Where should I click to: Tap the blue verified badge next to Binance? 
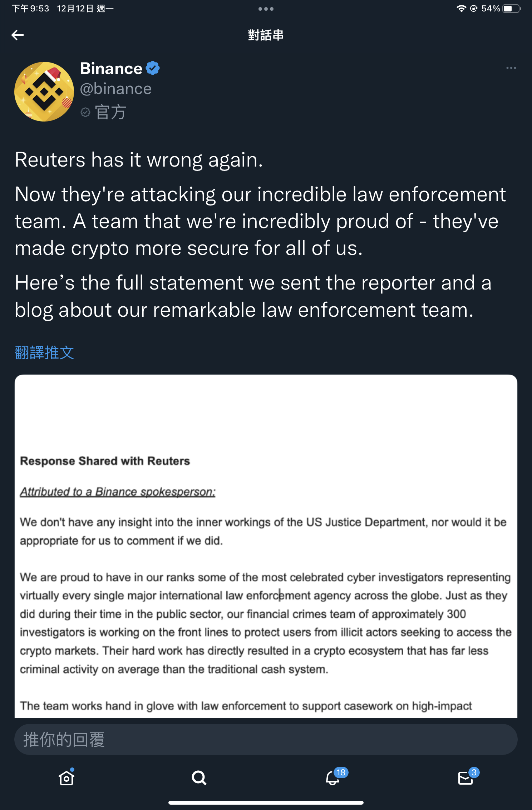pos(153,68)
